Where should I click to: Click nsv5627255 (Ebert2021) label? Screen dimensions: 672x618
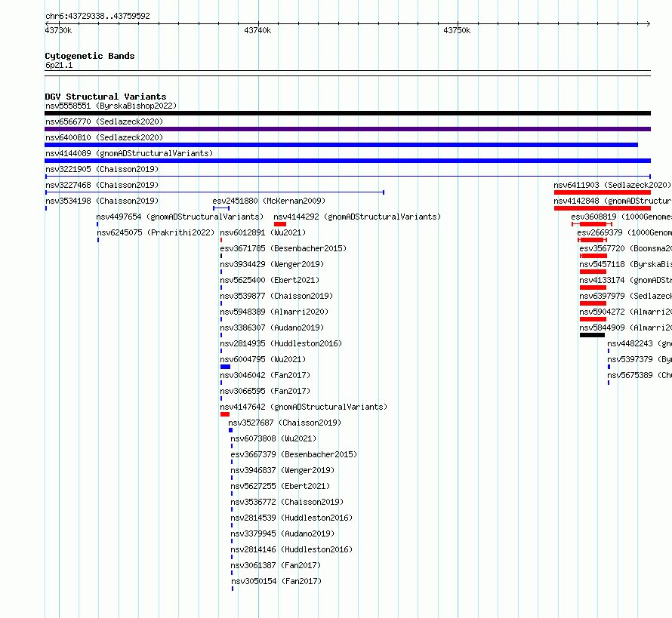tap(280, 486)
